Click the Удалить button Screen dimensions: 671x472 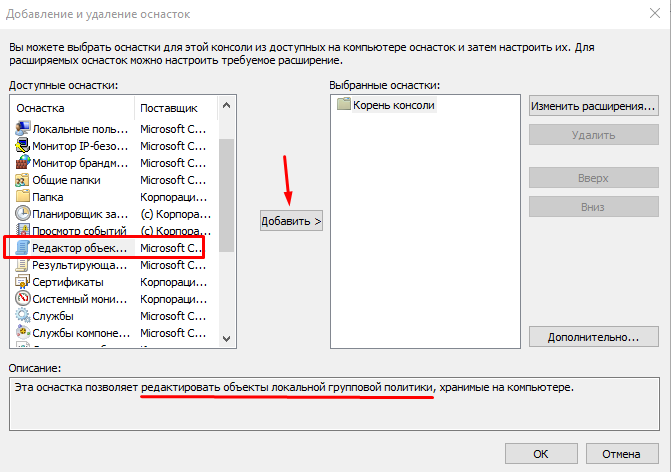pos(594,135)
